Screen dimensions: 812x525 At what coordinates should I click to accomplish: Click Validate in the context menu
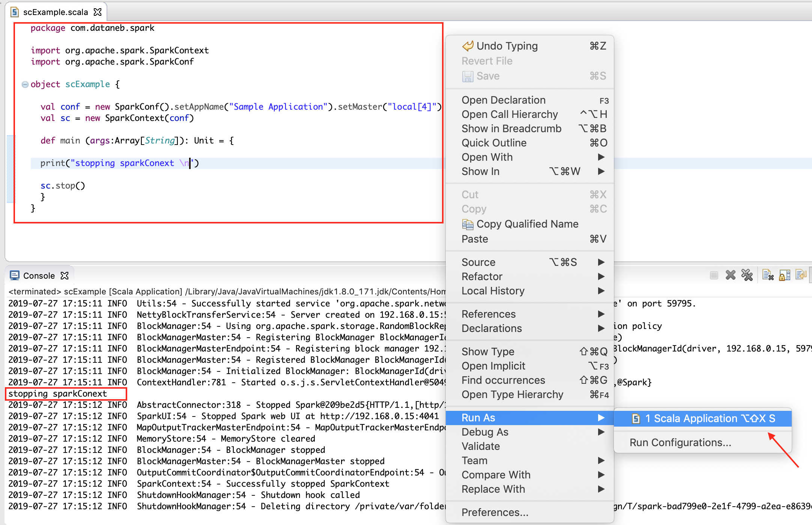click(x=530, y=446)
